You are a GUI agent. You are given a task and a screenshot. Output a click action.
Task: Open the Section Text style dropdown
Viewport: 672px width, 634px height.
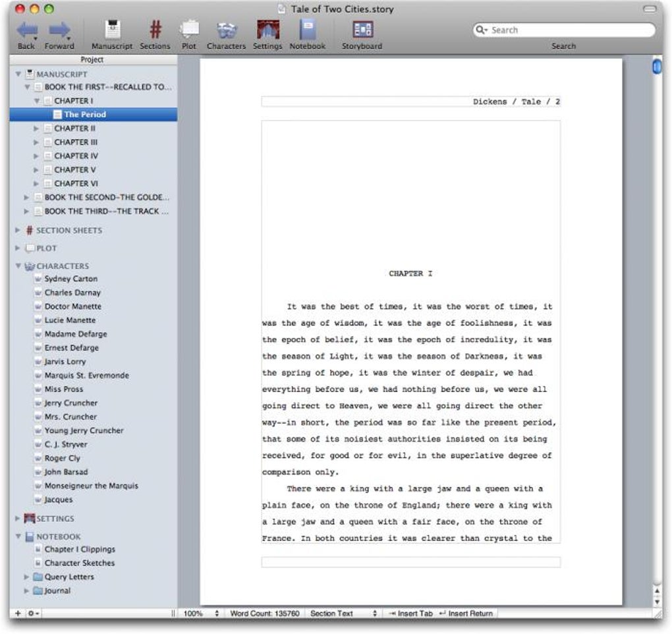point(343,614)
